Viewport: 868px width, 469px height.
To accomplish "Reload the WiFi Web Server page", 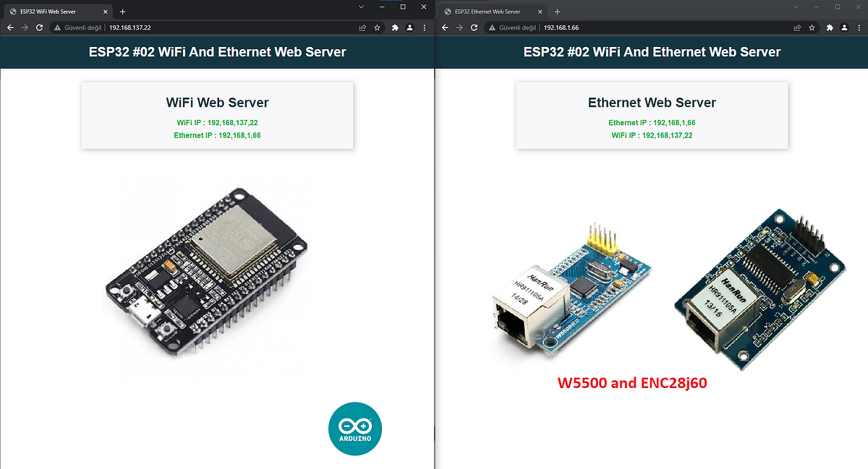I will [39, 27].
